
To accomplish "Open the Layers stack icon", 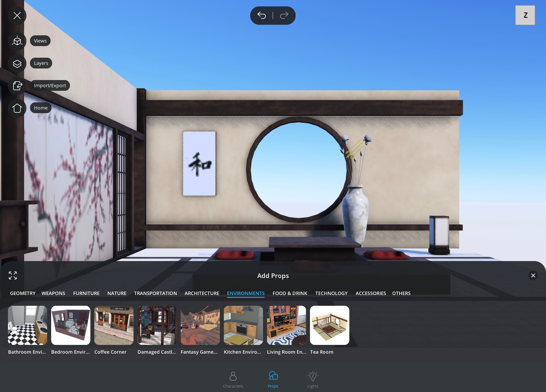I will point(17,63).
